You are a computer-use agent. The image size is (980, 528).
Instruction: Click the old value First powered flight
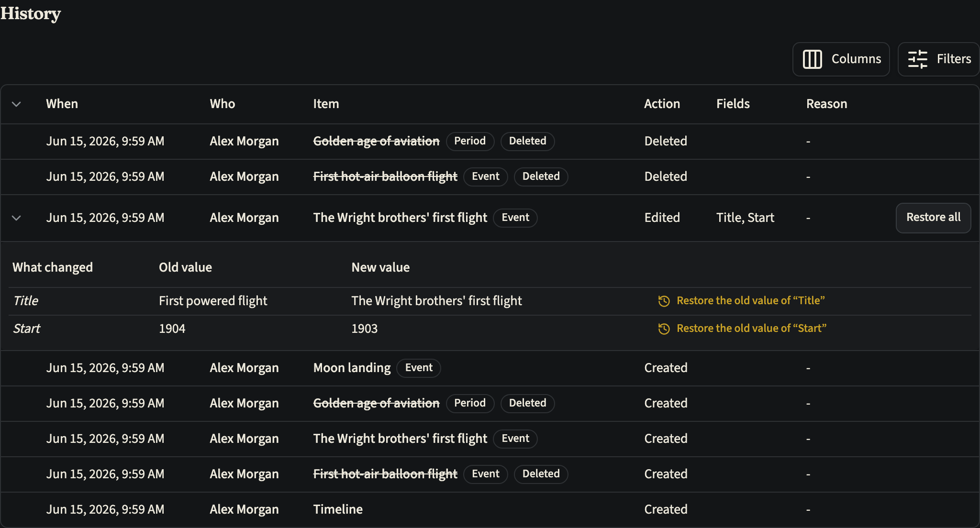213,301
